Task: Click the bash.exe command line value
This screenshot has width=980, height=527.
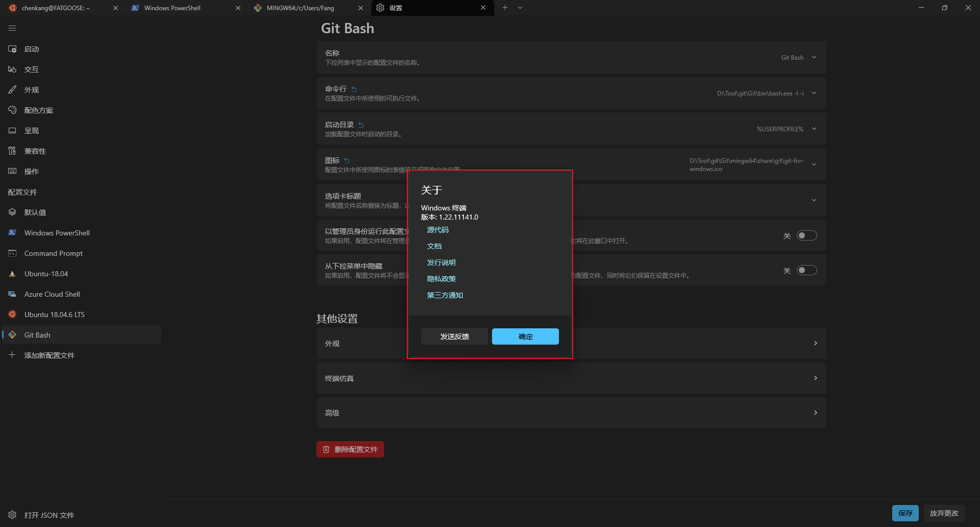Action: [760, 93]
